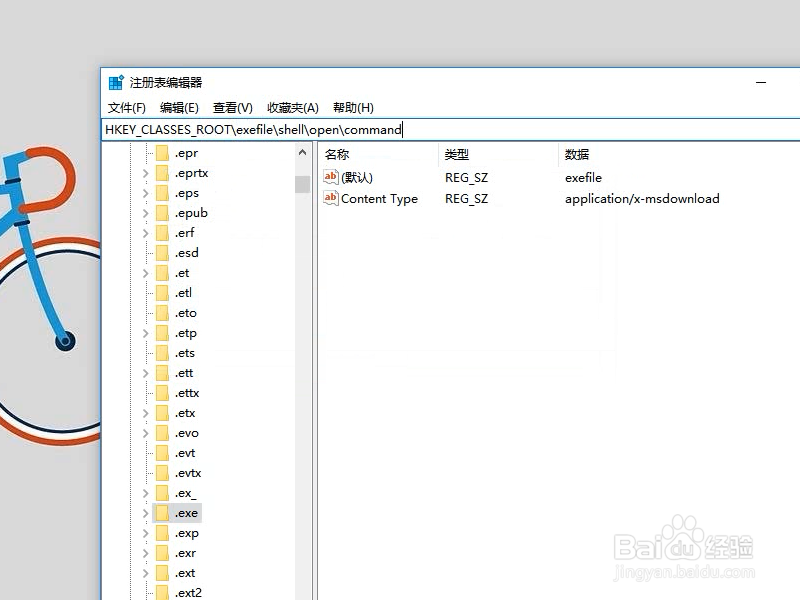Open the 帮助(H) menu
Screen dimensions: 800x600
pos(353,108)
